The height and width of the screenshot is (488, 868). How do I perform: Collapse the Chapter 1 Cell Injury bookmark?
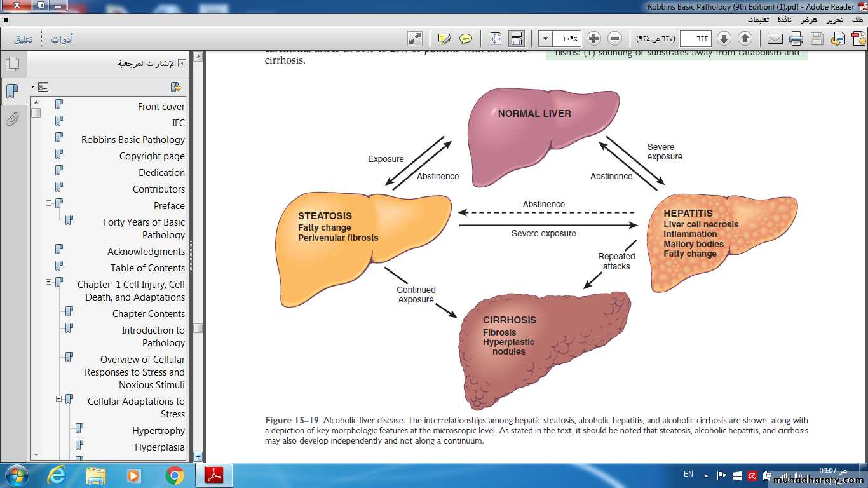49,282
